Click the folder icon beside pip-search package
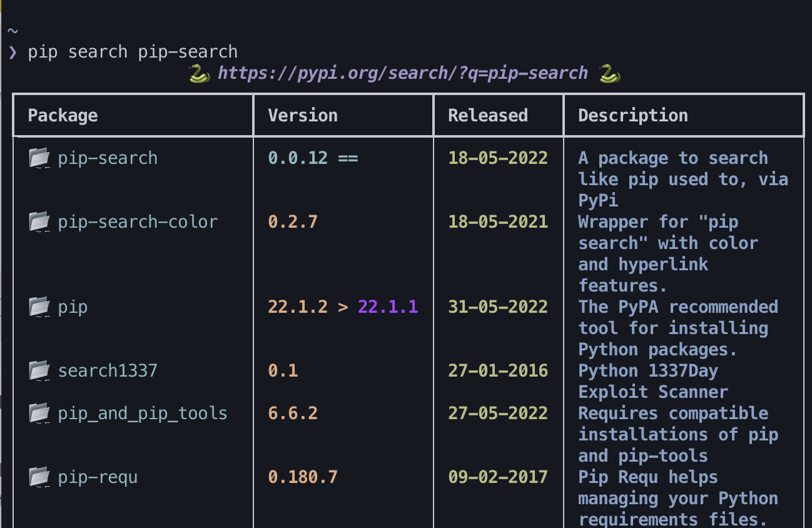This screenshot has width=812, height=528. (39, 158)
